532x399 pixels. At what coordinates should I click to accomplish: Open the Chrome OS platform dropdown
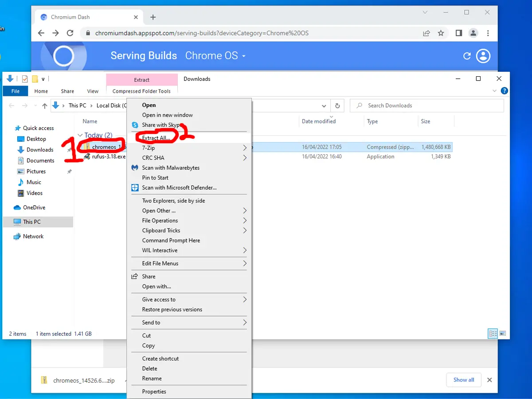215,56
